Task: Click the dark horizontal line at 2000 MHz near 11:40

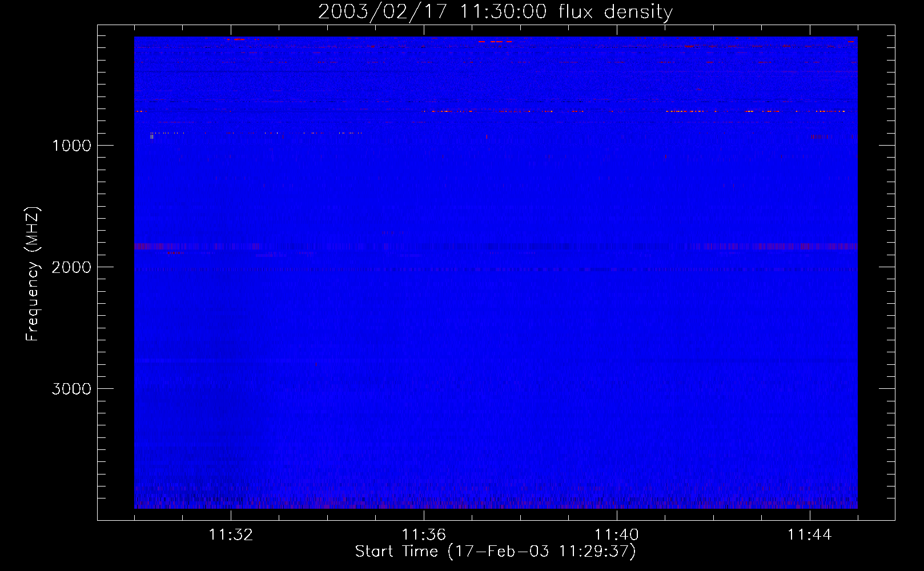Action: point(617,270)
